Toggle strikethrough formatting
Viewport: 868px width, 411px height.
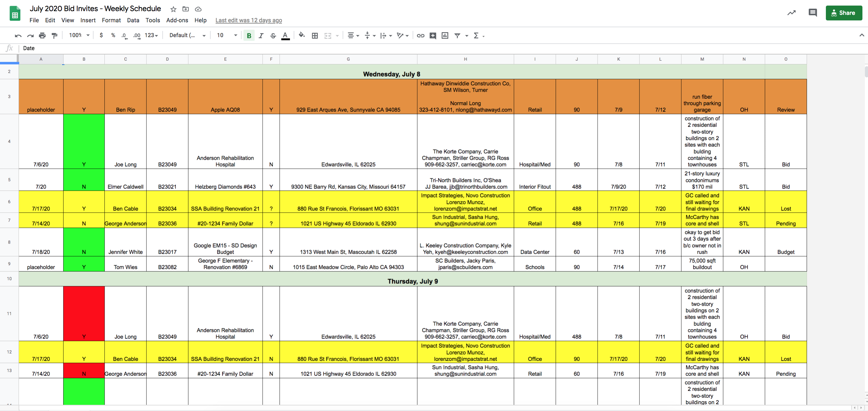click(273, 35)
